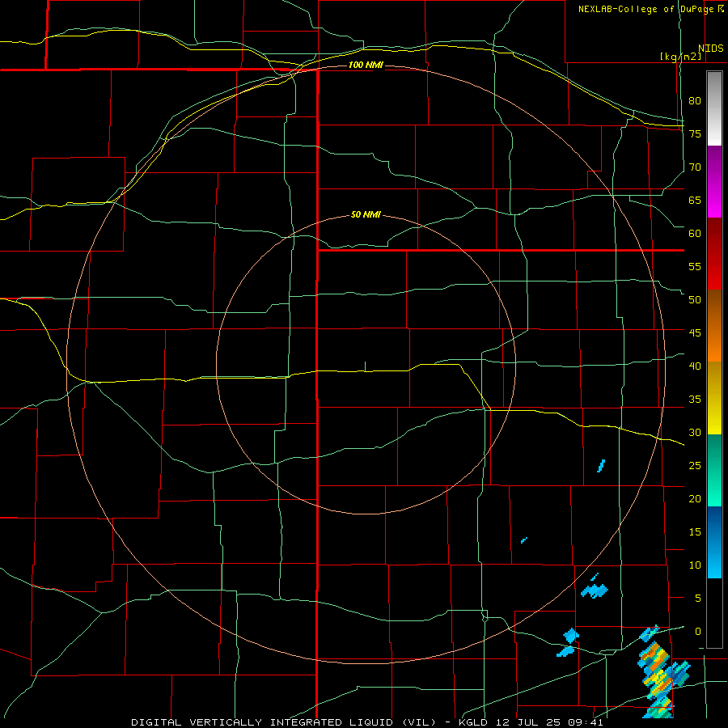Click the "45" value on the color scale

click(x=695, y=333)
